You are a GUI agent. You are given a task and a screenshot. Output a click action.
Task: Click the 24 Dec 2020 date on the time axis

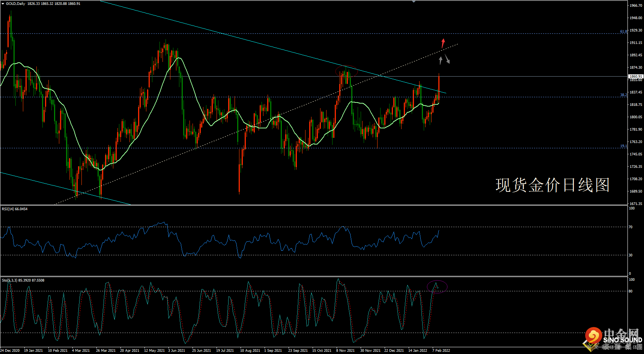coord(11,350)
